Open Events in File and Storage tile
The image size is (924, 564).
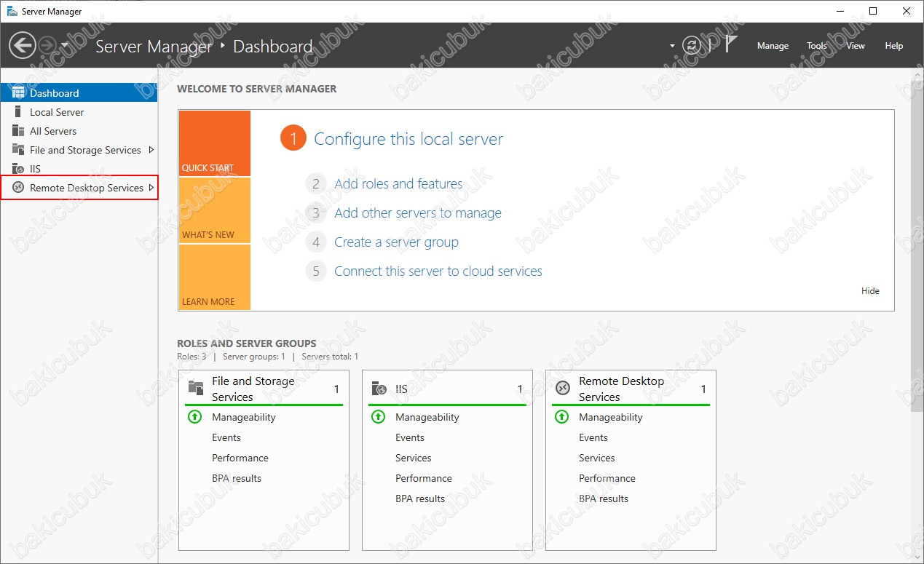[226, 437]
